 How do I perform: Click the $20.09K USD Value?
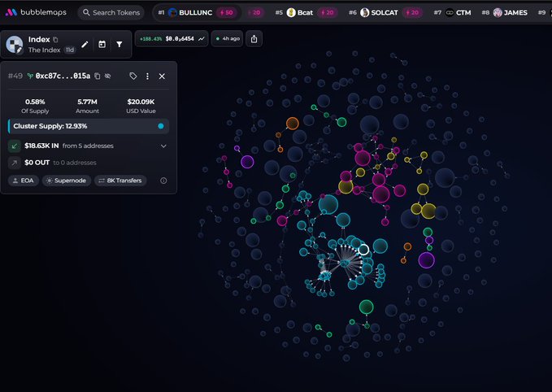click(x=141, y=102)
